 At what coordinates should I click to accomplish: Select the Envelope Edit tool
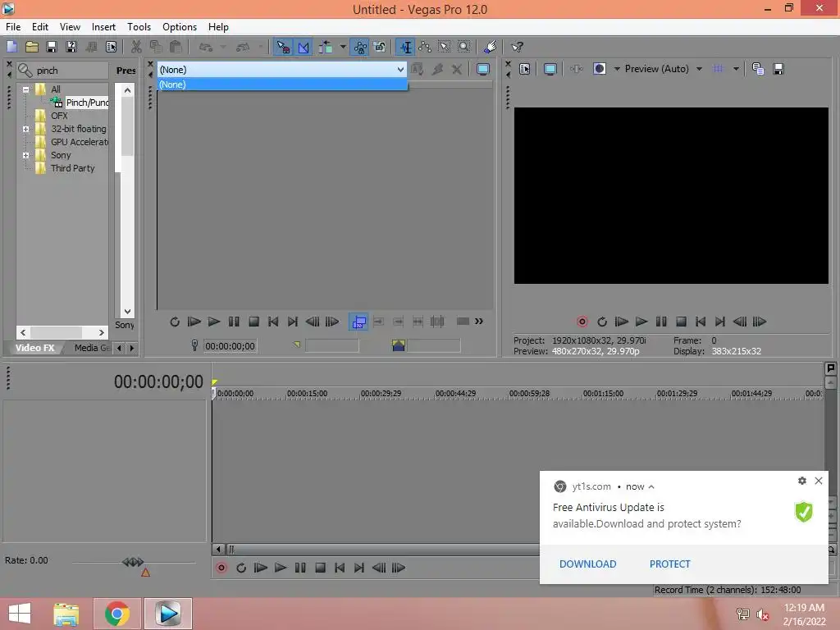pyautogui.click(x=425, y=47)
